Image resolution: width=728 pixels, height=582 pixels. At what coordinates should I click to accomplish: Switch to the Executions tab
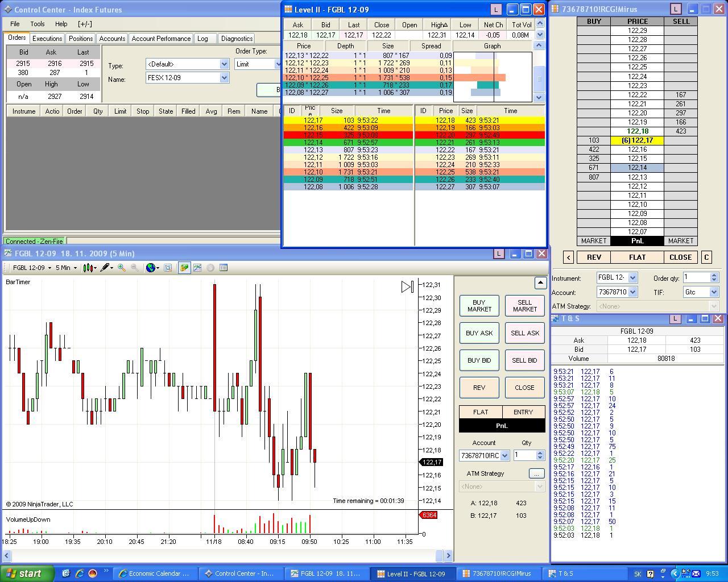(x=47, y=39)
